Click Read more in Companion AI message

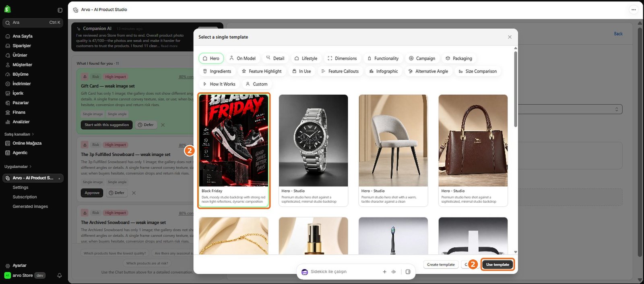pos(169,46)
